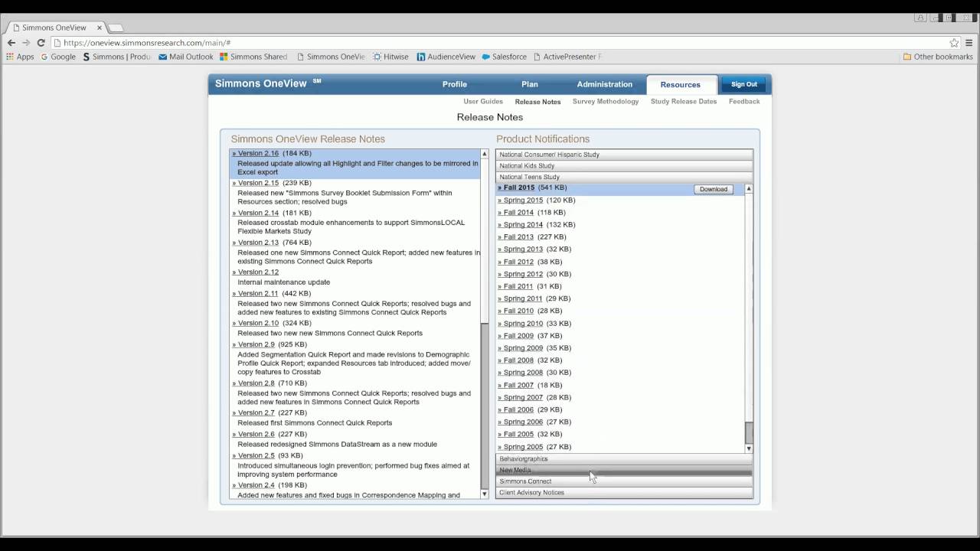The width and height of the screenshot is (980, 551).
Task: Click the browser Forward arrow
Action: coord(26,43)
